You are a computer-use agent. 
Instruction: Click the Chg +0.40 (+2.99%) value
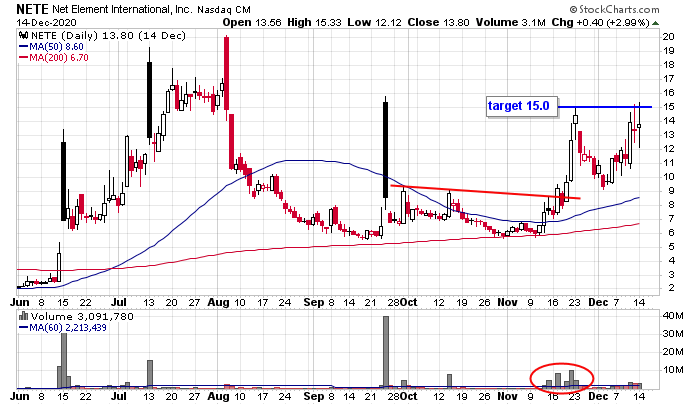pyautogui.click(x=600, y=22)
